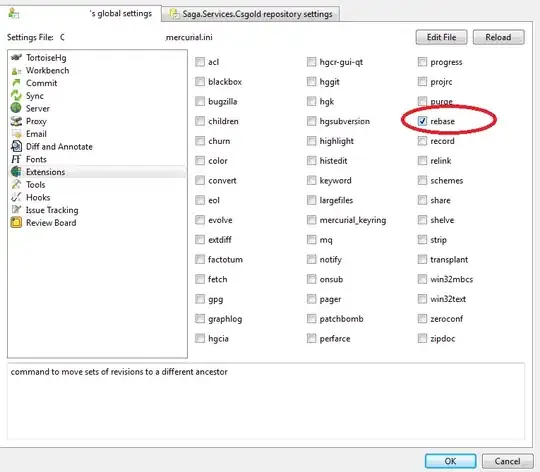Disable the rebase extension checkbox

tap(422, 121)
